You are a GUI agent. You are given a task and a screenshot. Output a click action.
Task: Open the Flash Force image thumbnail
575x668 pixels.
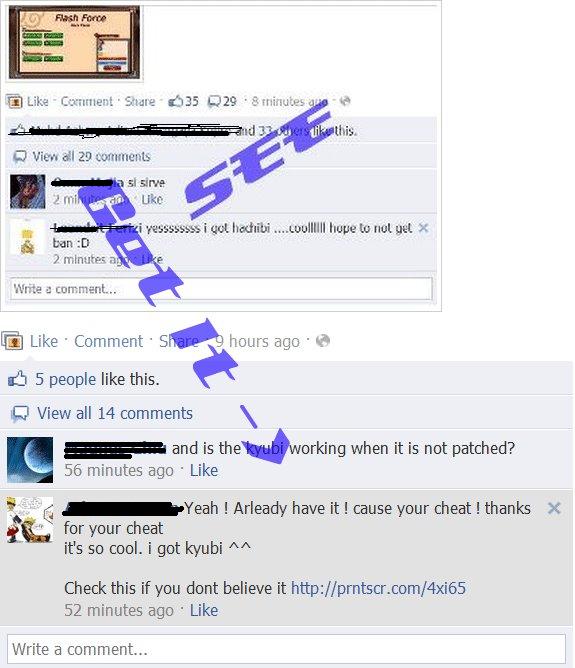coord(75,42)
